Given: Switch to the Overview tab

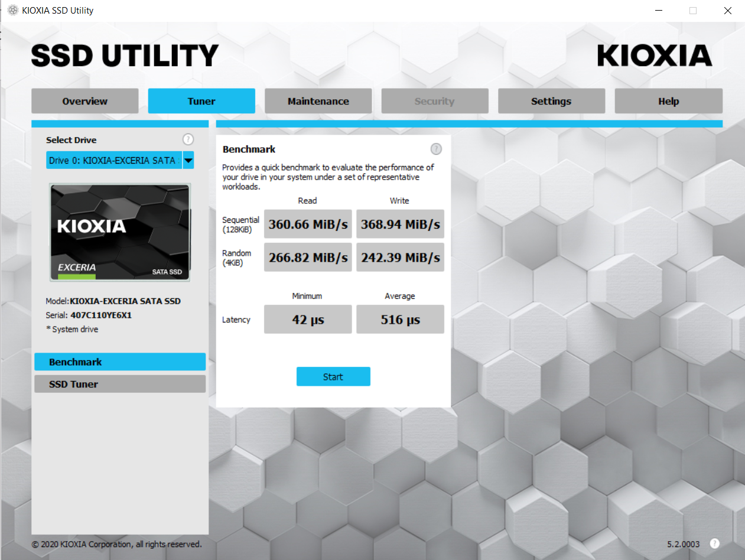Looking at the screenshot, I should pyautogui.click(x=85, y=101).
